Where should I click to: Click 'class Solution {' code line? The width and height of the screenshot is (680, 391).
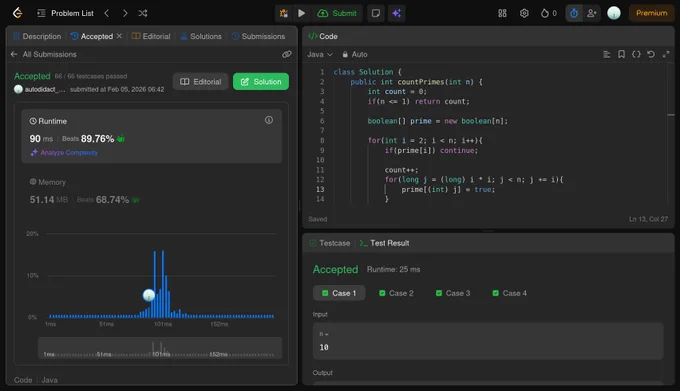(x=367, y=72)
